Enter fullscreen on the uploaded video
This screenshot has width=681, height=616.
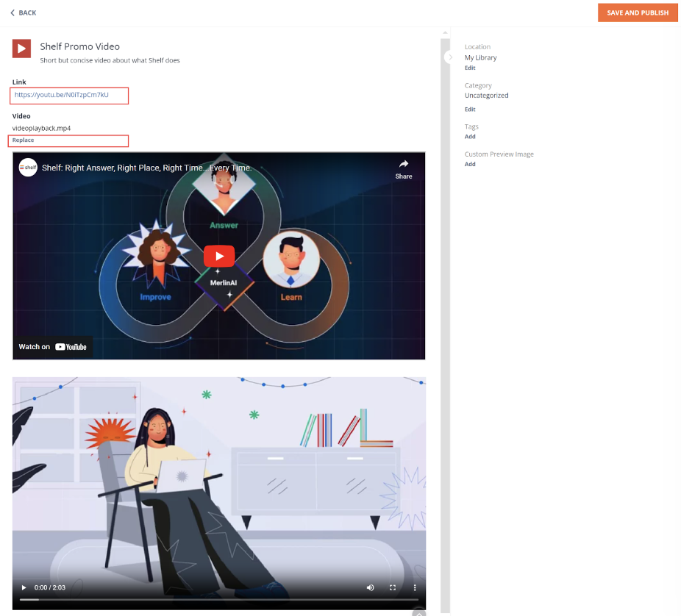(393, 587)
